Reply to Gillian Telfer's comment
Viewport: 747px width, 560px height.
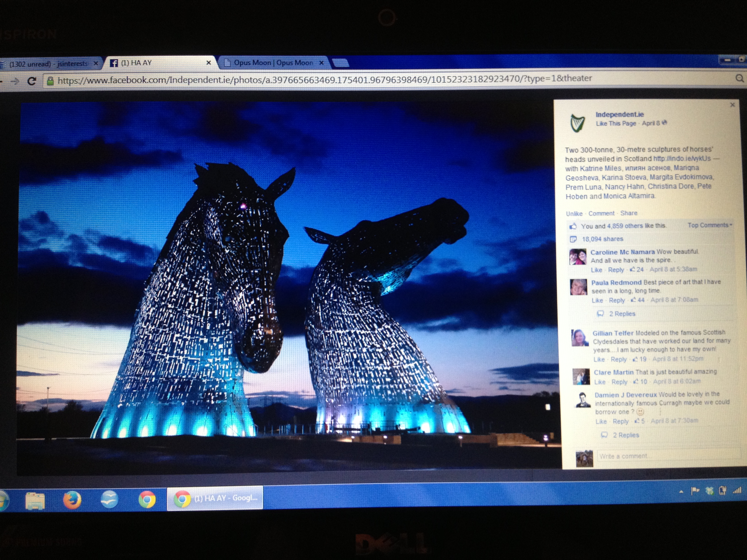[x=619, y=360]
